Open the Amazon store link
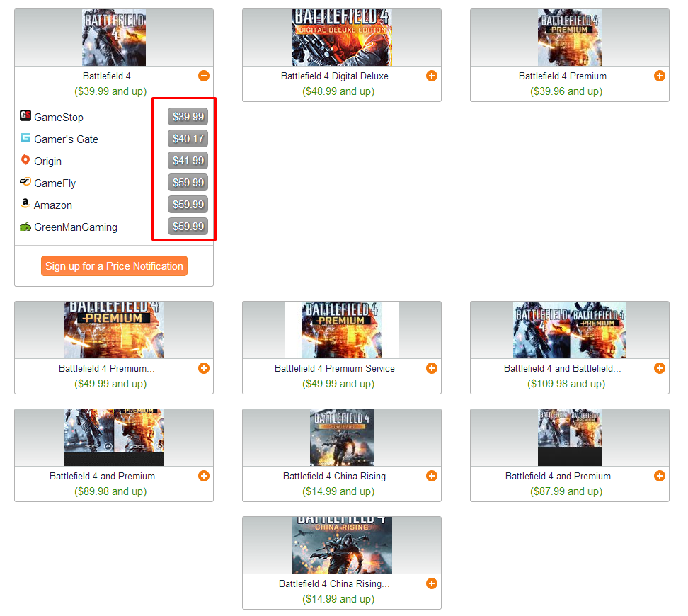688x616 pixels. (53, 205)
